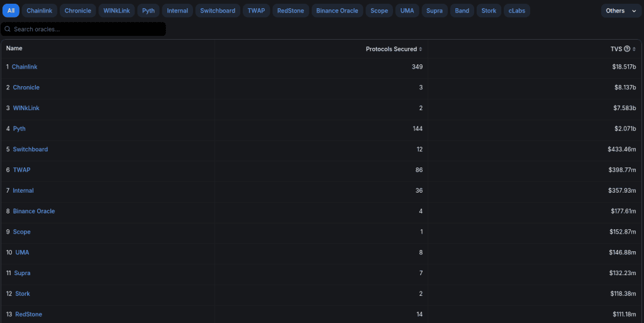Select the Switchboard filter tab
The width and height of the screenshot is (644, 323).
coord(218,11)
